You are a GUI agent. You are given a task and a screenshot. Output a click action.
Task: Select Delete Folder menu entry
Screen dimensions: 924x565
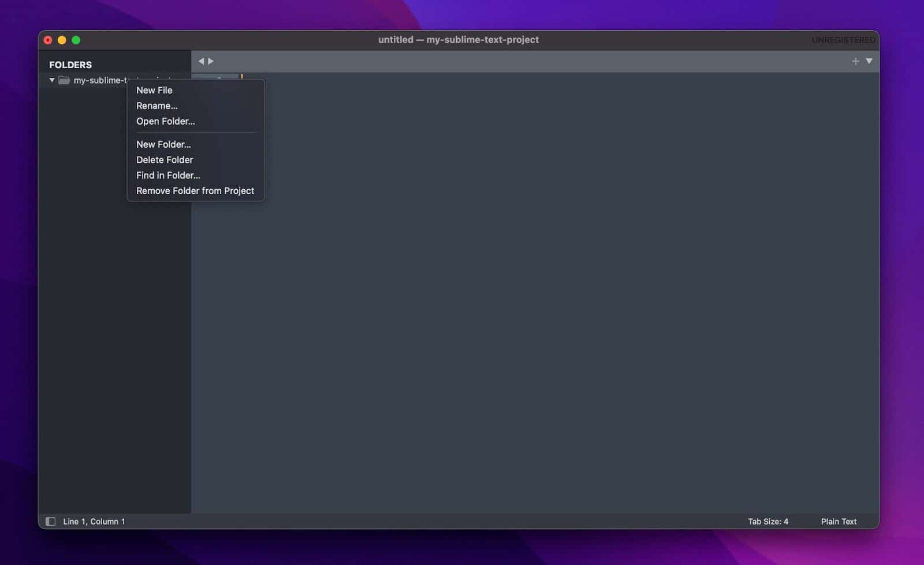165,160
